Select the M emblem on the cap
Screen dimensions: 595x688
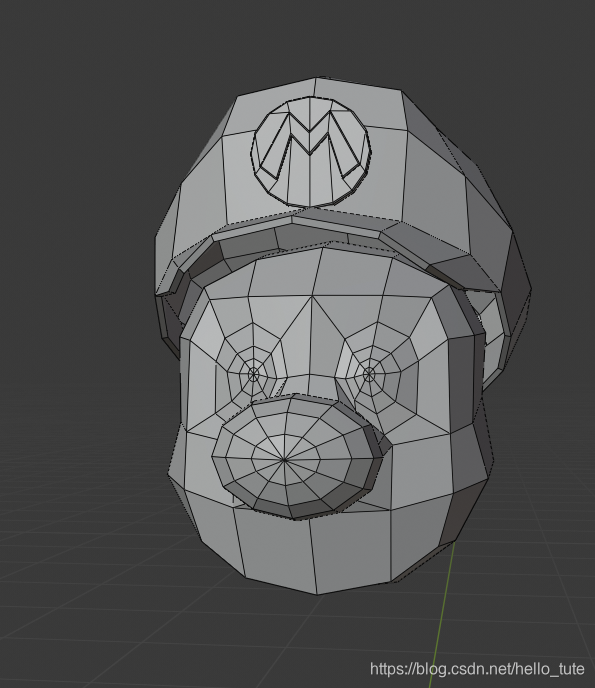pyautogui.click(x=311, y=152)
